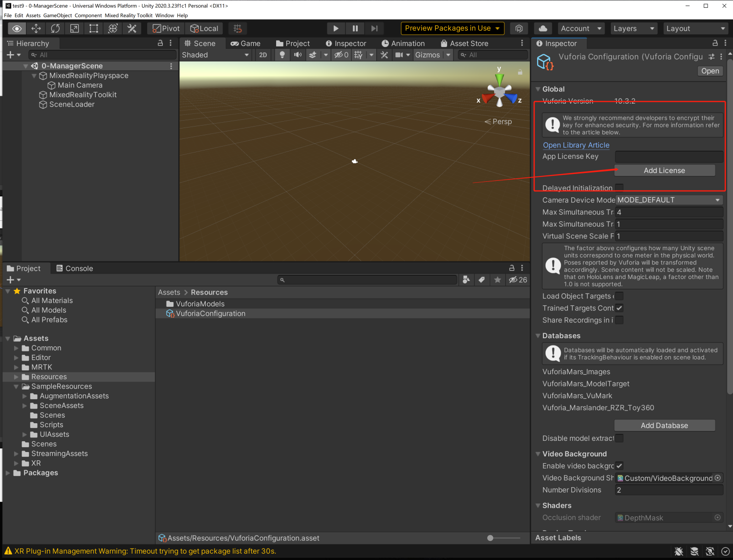Toggle scene grid visibility icon
This screenshot has height=560, width=733.
tap(358, 55)
